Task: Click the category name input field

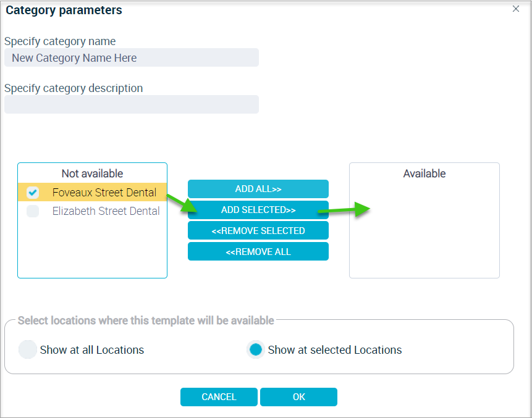Action: (x=132, y=57)
